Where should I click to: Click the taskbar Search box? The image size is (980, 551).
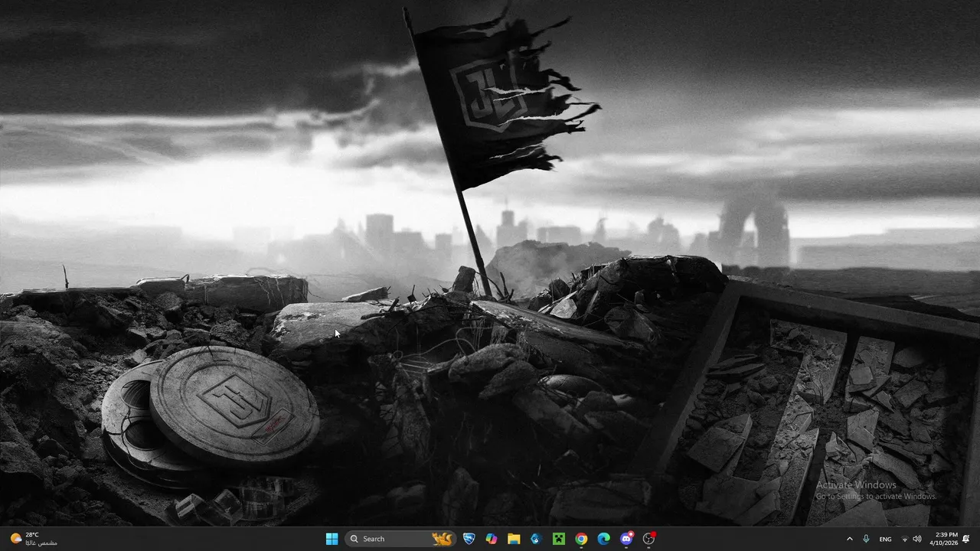point(400,539)
